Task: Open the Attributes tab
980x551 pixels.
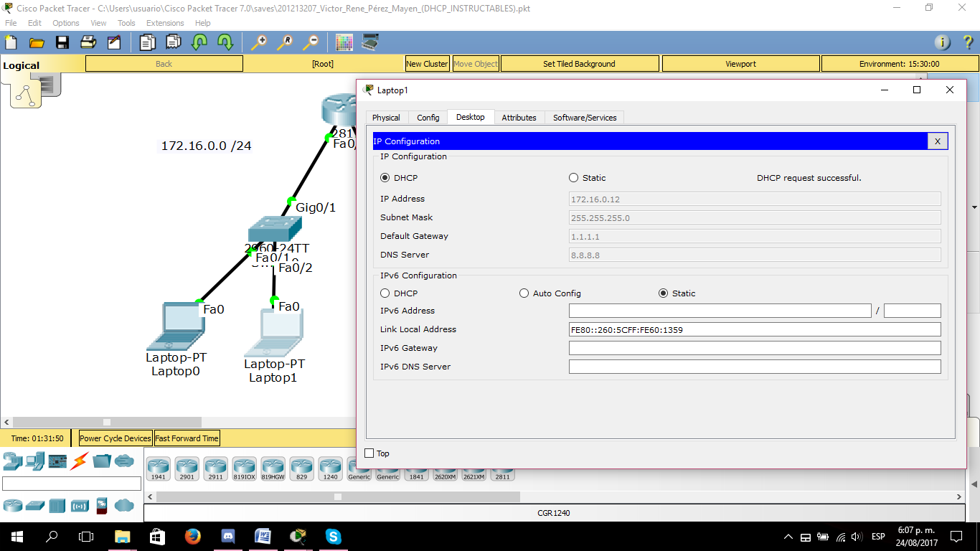Action: pyautogui.click(x=519, y=117)
